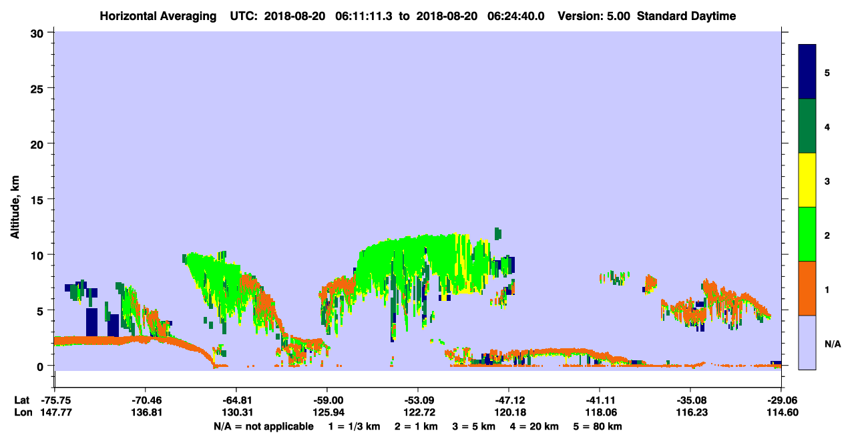This screenshot has height=445, width=868.
Task: Click the start time '06:11:11.3'
Action: pos(365,16)
